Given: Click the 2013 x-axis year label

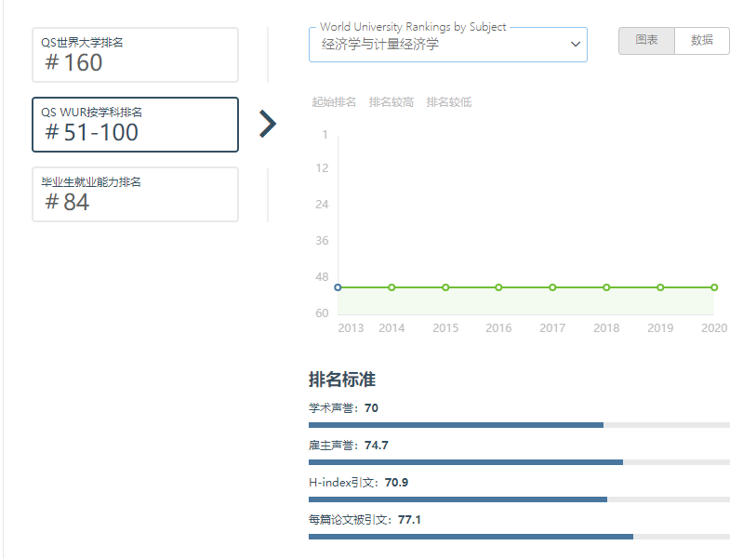Looking at the screenshot, I should click(x=351, y=328).
